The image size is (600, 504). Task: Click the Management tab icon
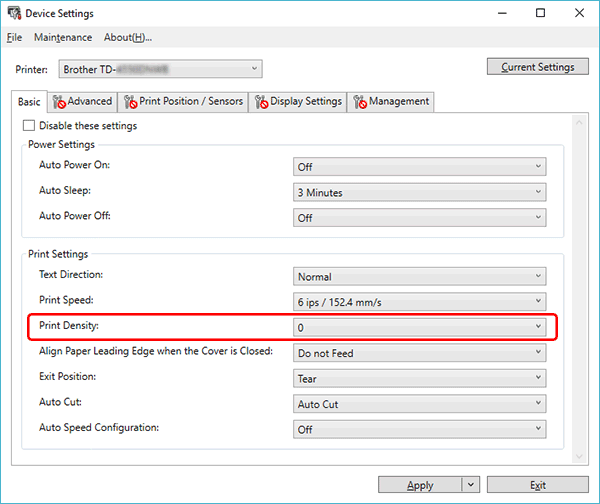[x=359, y=101]
